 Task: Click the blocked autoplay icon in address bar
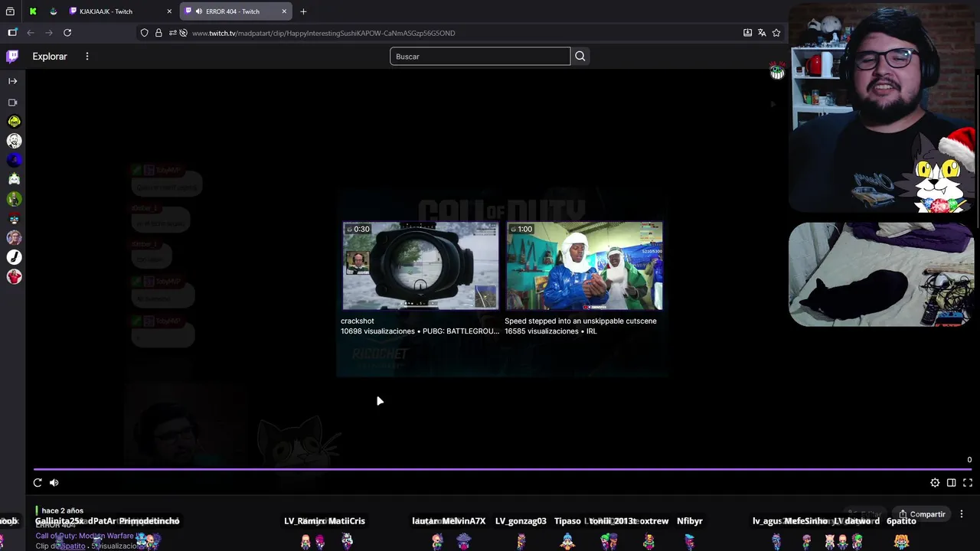click(x=183, y=33)
